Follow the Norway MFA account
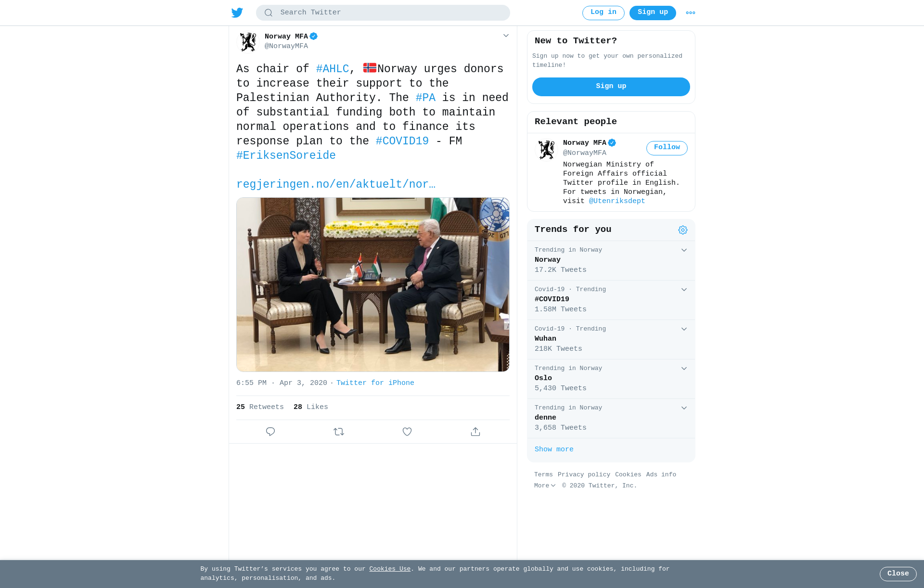 click(x=667, y=148)
